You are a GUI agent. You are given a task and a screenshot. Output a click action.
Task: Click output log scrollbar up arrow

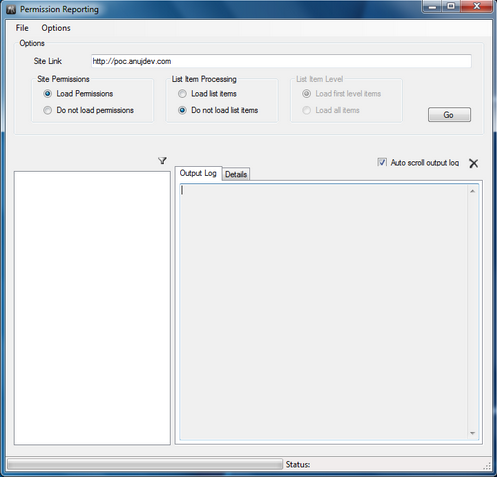pyautogui.click(x=473, y=191)
